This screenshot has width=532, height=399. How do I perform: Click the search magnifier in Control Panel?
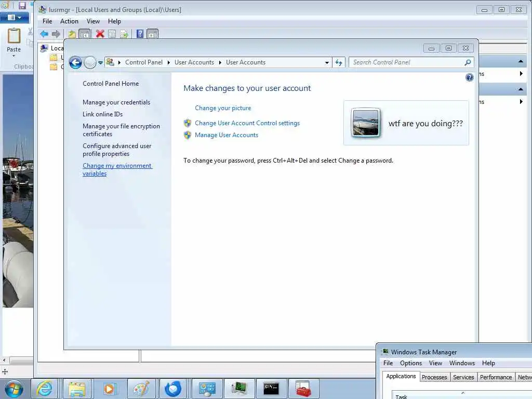click(x=468, y=62)
